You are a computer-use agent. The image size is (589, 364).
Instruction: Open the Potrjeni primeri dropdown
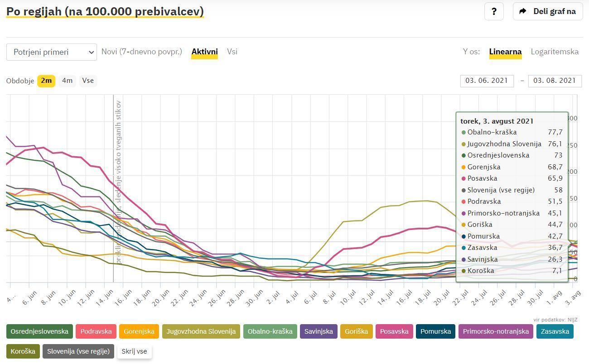pos(52,52)
